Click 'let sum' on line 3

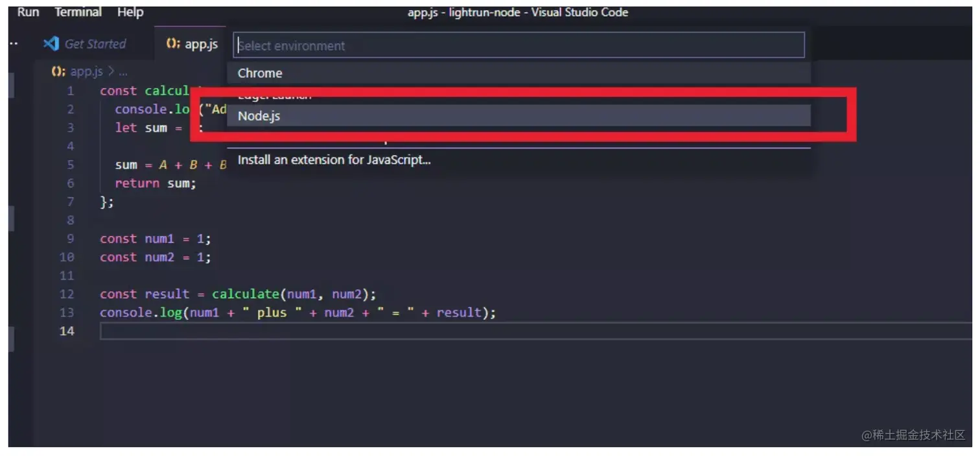tap(141, 128)
